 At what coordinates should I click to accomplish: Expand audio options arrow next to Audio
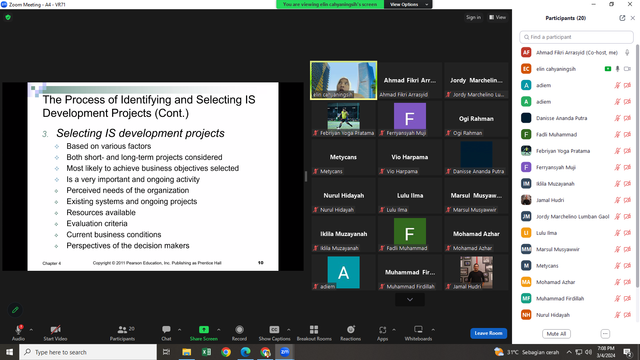31,329
